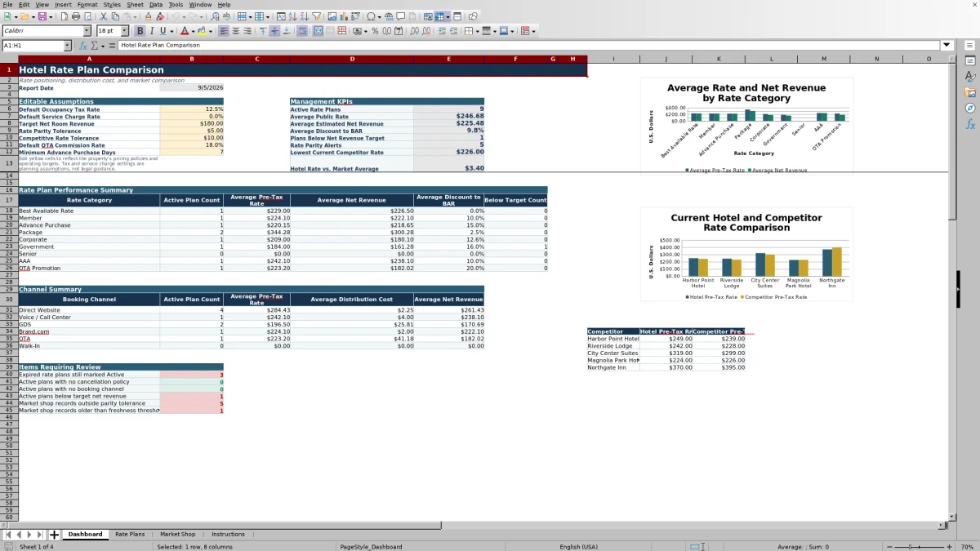Click the Copy icon
Viewport: 980px width, 551px height.
tap(115, 16)
